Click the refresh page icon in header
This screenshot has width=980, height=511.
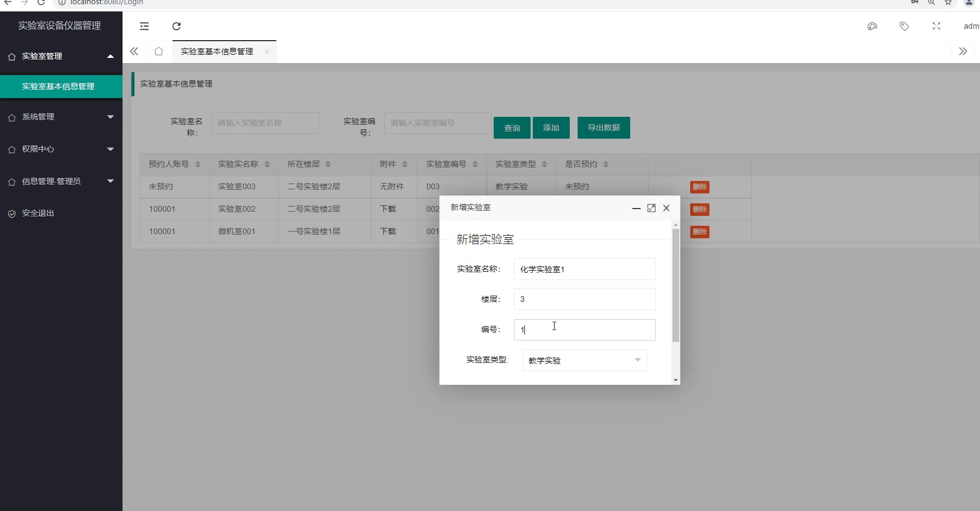pyautogui.click(x=177, y=26)
